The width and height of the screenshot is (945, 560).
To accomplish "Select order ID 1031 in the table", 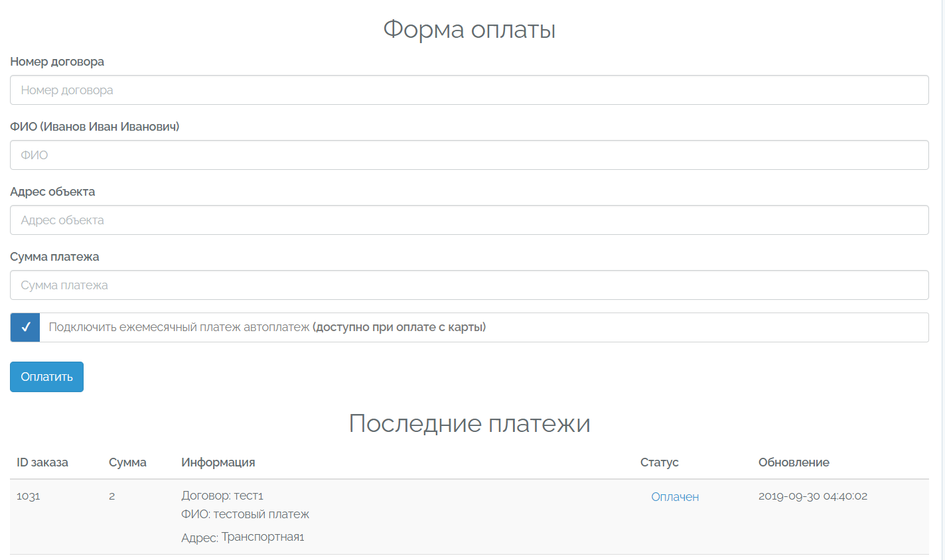I will coord(29,496).
